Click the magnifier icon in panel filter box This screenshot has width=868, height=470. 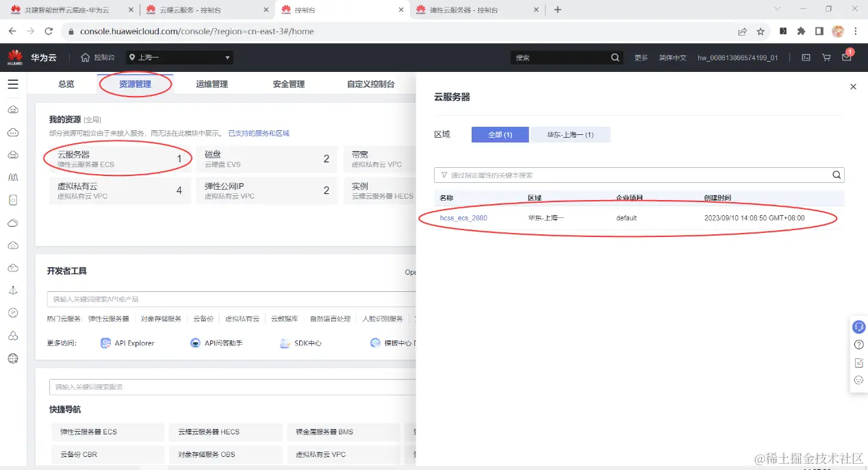point(837,175)
